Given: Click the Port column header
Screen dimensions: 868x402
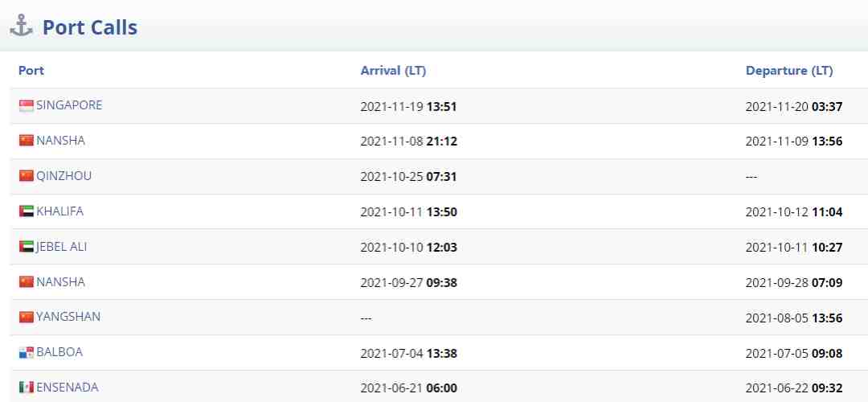Looking at the screenshot, I should point(31,71).
